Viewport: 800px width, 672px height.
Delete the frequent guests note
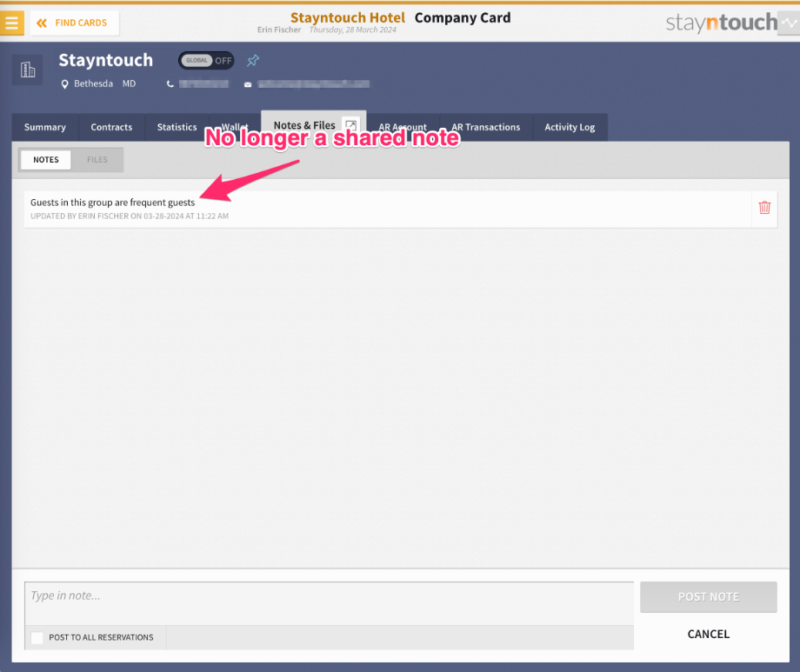pos(764,208)
